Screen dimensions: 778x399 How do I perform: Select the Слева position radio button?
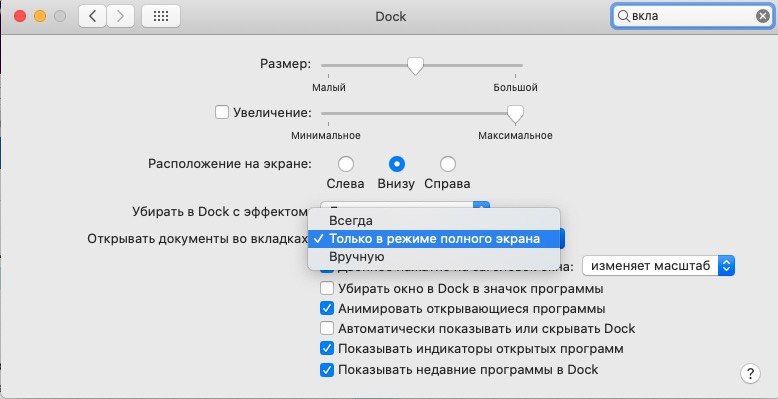point(346,164)
